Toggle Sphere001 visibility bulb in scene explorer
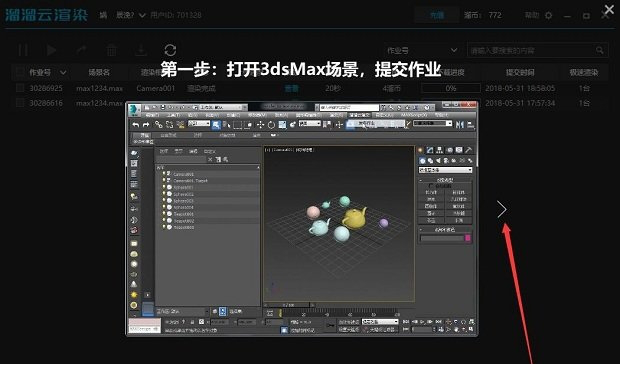 164,187
